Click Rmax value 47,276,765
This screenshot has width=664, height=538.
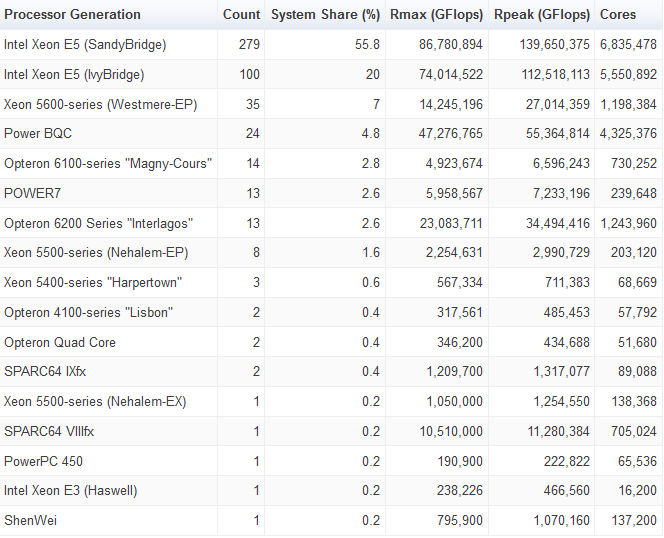click(x=451, y=133)
